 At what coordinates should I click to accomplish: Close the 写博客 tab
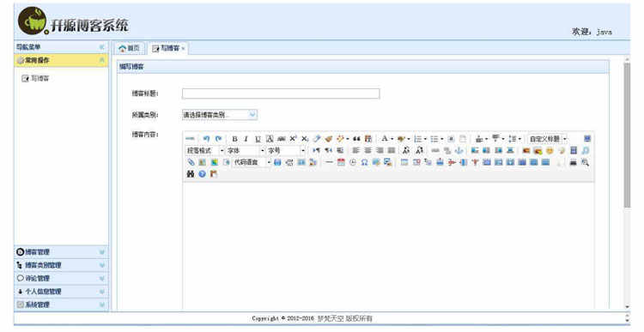click(x=183, y=49)
